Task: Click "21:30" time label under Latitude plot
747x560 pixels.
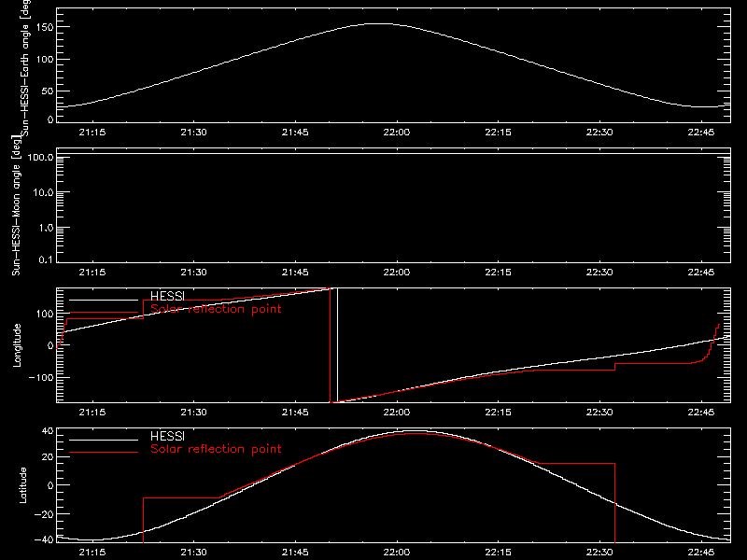Action: pos(194,553)
